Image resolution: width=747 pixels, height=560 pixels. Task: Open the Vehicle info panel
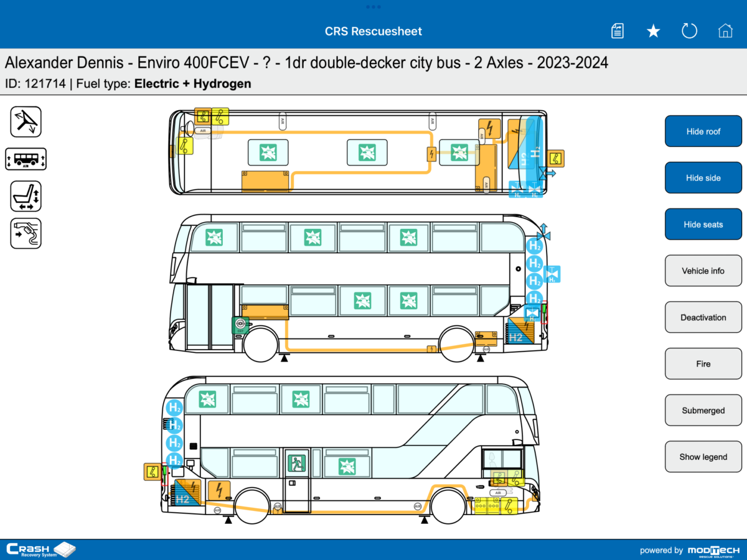coord(703,271)
